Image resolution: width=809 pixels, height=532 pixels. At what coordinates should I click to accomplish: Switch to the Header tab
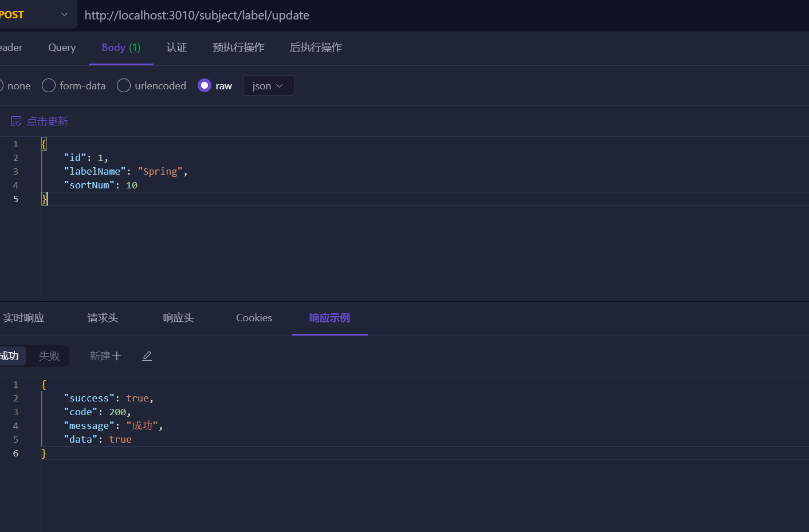click(11, 48)
